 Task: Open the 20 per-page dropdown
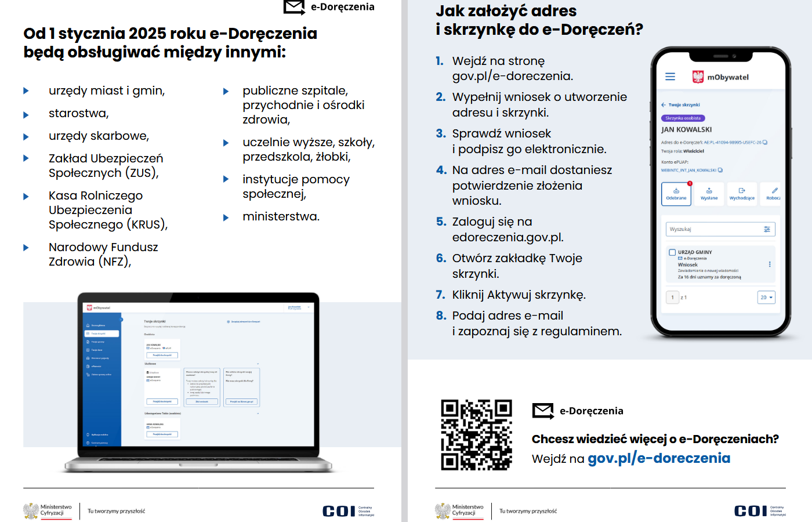766,298
